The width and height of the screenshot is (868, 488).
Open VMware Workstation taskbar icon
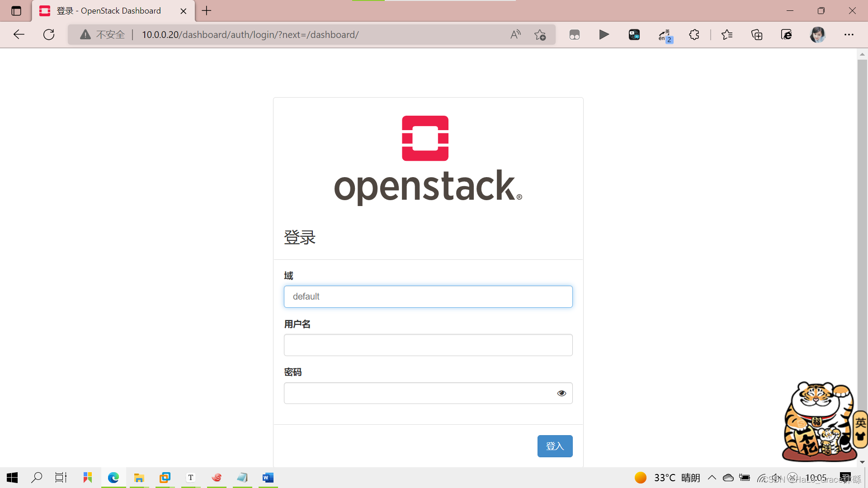click(165, 478)
